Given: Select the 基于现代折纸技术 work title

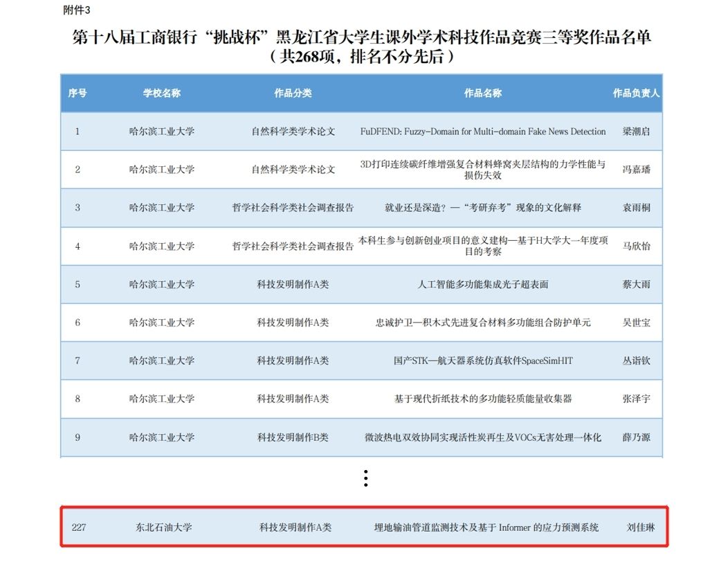Looking at the screenshot, I should point(483,399).
